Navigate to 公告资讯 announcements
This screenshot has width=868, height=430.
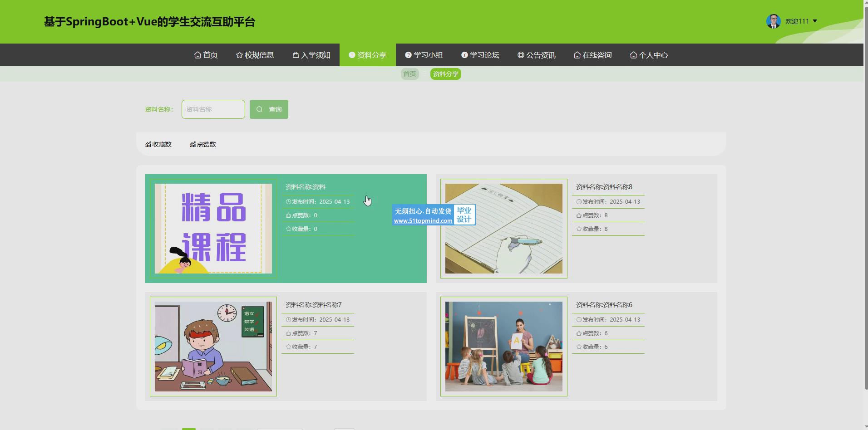coord(536,55)
